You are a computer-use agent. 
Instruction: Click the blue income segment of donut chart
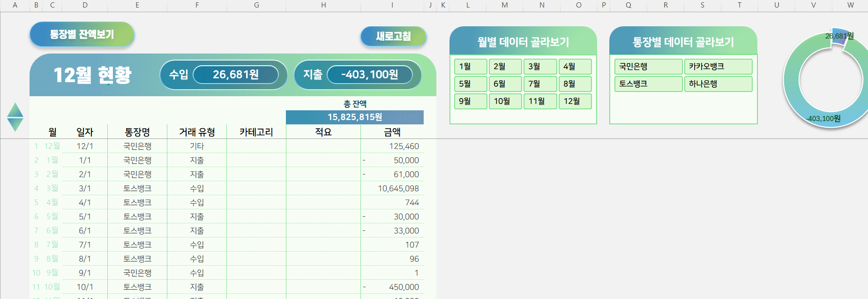(x=839, y=37)
